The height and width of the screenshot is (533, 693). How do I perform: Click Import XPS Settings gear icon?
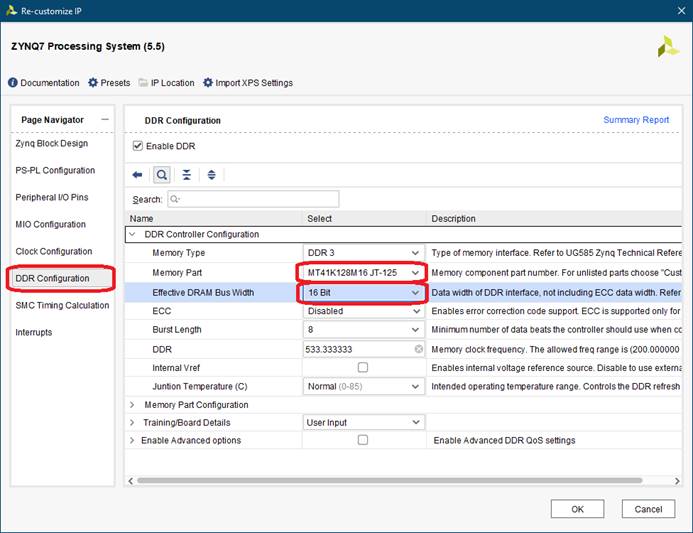[208, 83]
